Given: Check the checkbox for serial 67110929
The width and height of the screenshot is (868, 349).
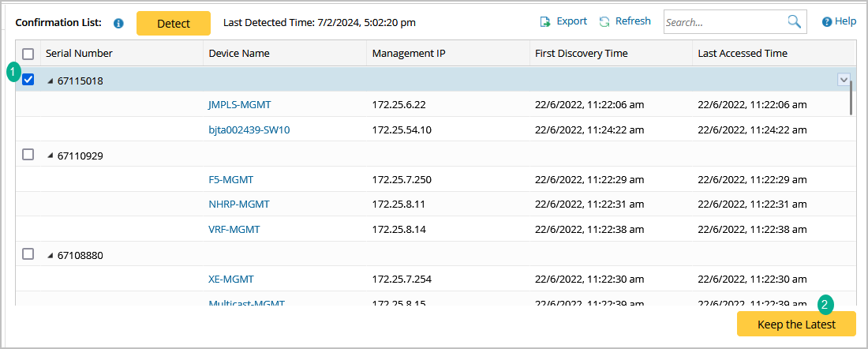Looking at the screenshot, I should click(28, 155).
